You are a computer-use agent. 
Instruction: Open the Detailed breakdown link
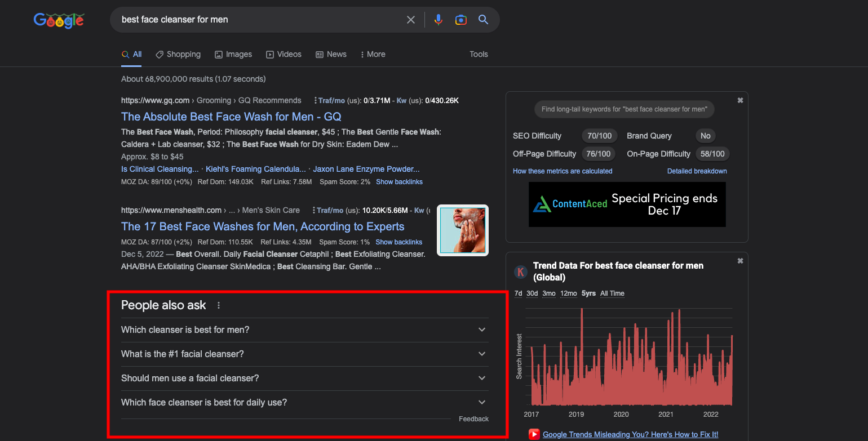[x=697, y=171]
